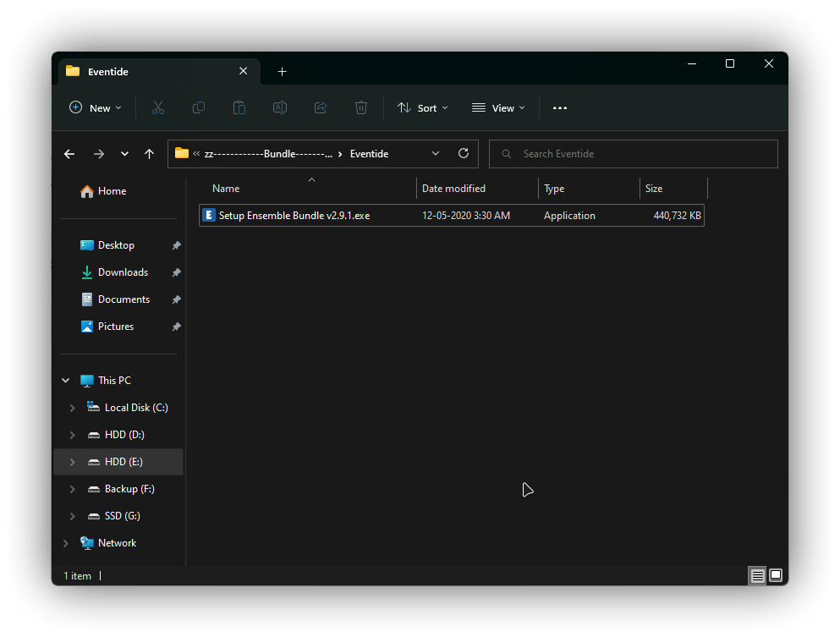Image resolution: width=840 pixels, height=637 pixels.
Task: Click the zz-Bundle breadcrumb segment
Action: click(x=268, y=154)
